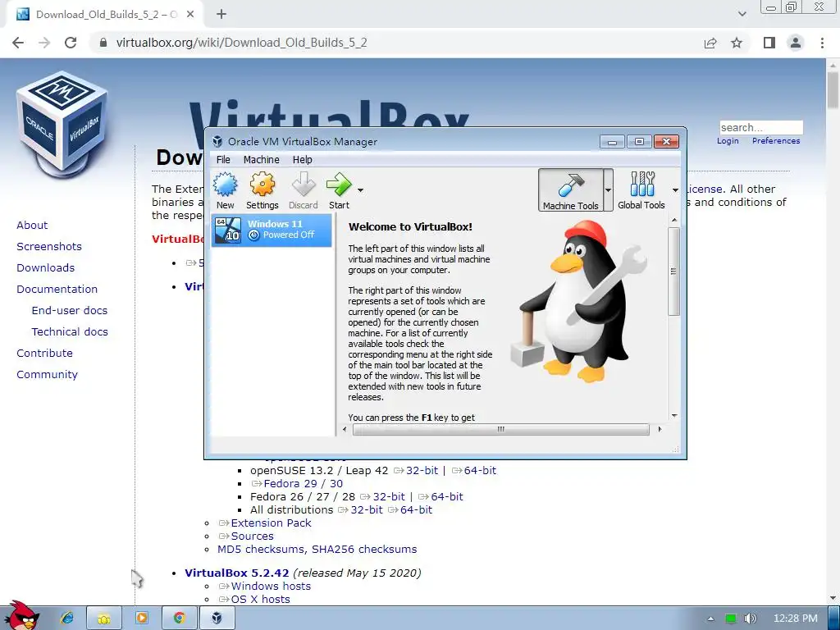Screen dimensions: 840x630
Task: Open new tab with plus button
Action: pos(221,15)
